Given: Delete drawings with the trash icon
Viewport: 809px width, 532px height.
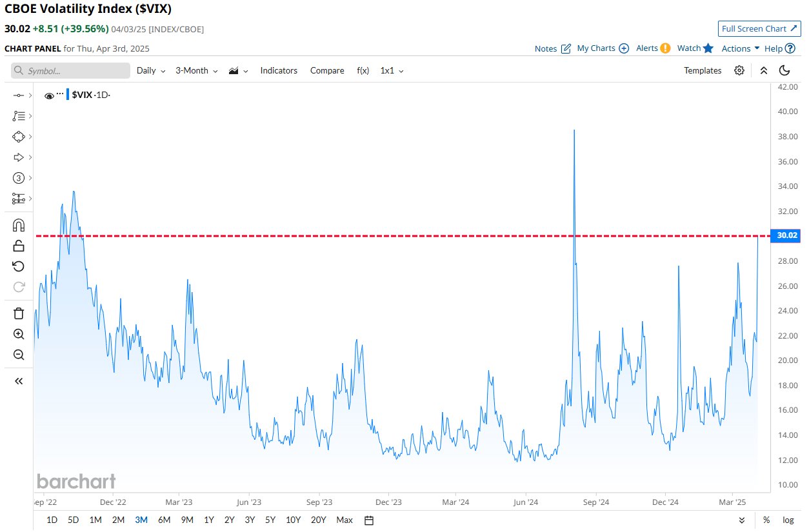Looking at the screenshot, I should (x=19, y=313).
